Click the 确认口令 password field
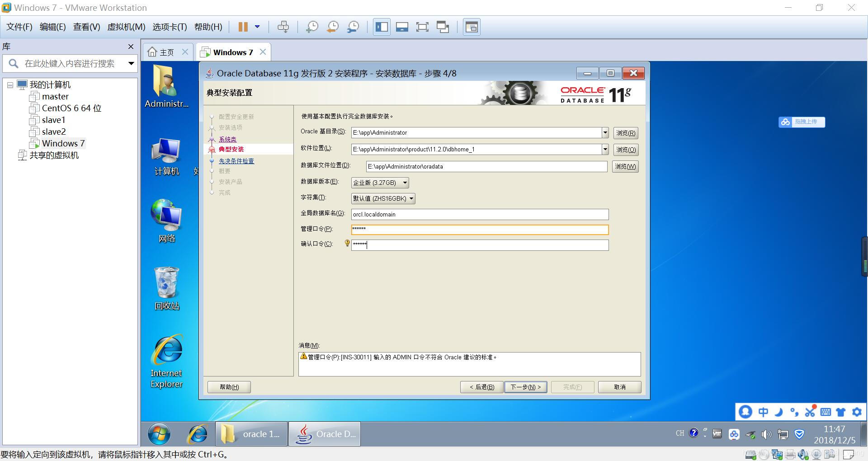Viewport: 868px width, 461px height. click(x=480, y=245)
